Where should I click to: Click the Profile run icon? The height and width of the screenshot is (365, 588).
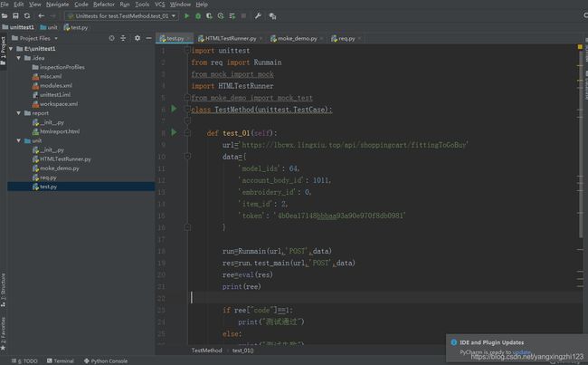click(221, 15)
